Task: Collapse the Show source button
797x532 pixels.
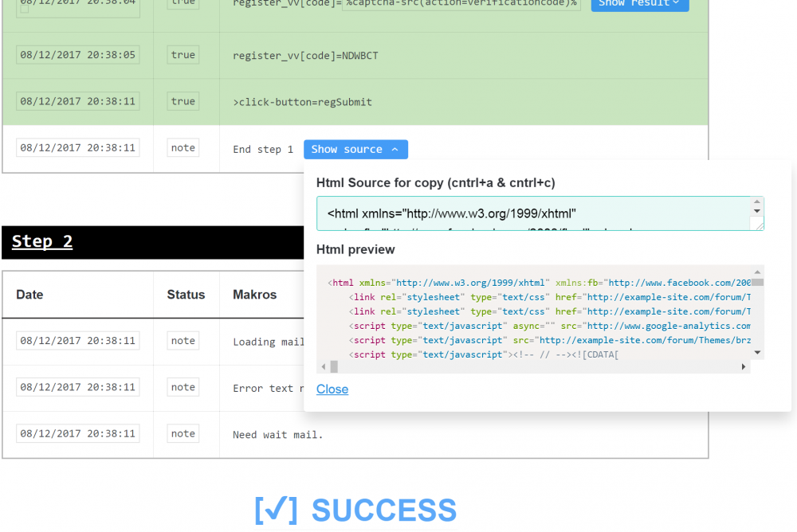Action: pyautogui.click(x=355, y=150)
